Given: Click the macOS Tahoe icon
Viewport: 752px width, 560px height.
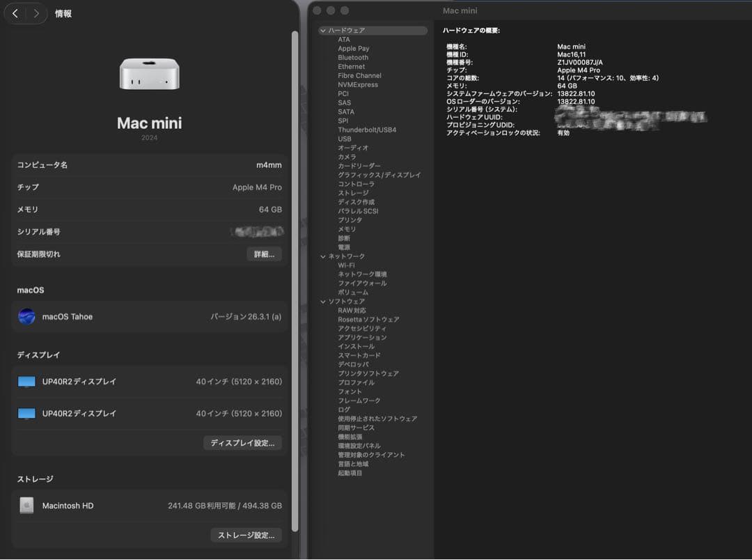Looking at the screenshot, I should coord(26,317).
